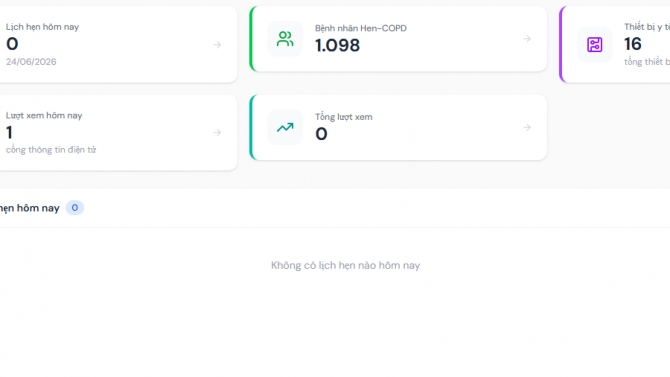Open the arrow on the Lịch hẹn hôm nay card

click(x=217, y=44)
